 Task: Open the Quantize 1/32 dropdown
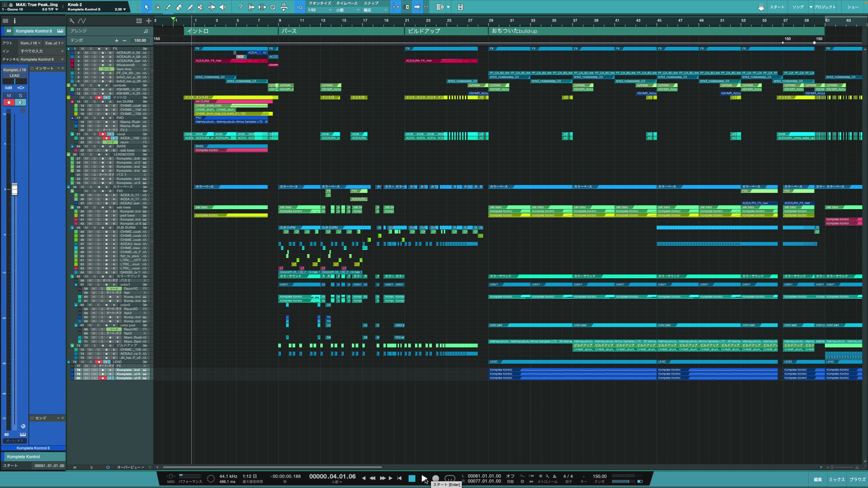tap(320, 10)
